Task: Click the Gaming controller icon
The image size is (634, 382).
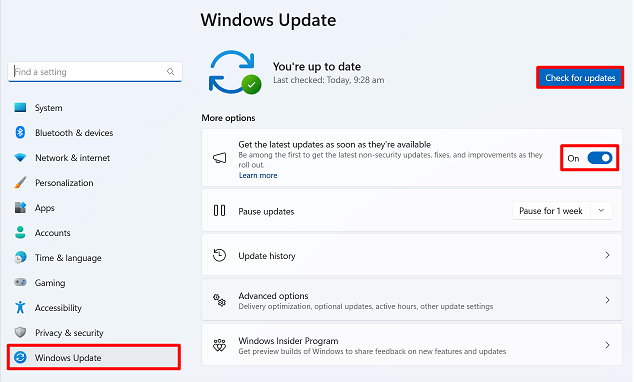Action: coord(20,282)
